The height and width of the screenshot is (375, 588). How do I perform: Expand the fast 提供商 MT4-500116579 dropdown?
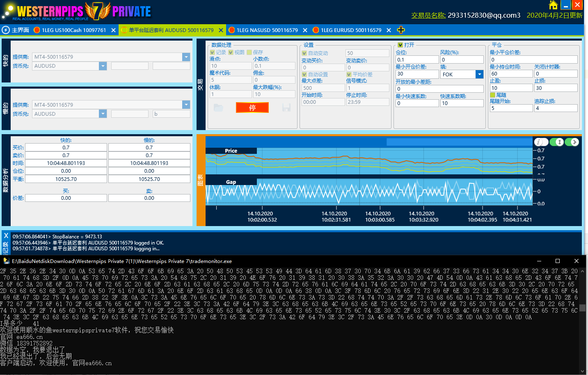[x=186, y=57]
